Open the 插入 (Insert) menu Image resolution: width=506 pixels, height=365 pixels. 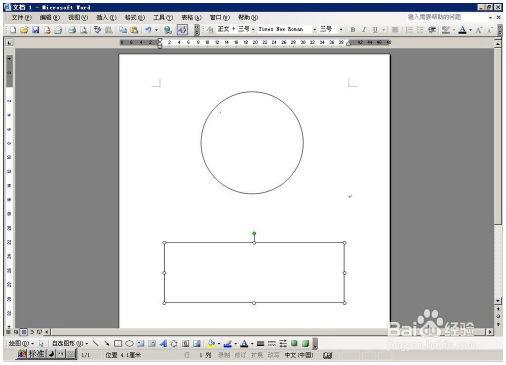click(x=106, y=17)
